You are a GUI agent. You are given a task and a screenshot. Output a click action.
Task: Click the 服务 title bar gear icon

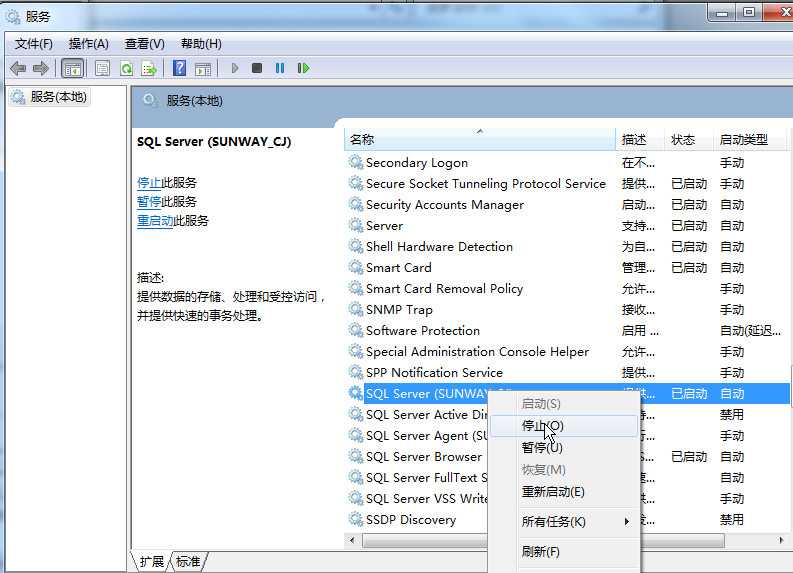tap(13, 16)
